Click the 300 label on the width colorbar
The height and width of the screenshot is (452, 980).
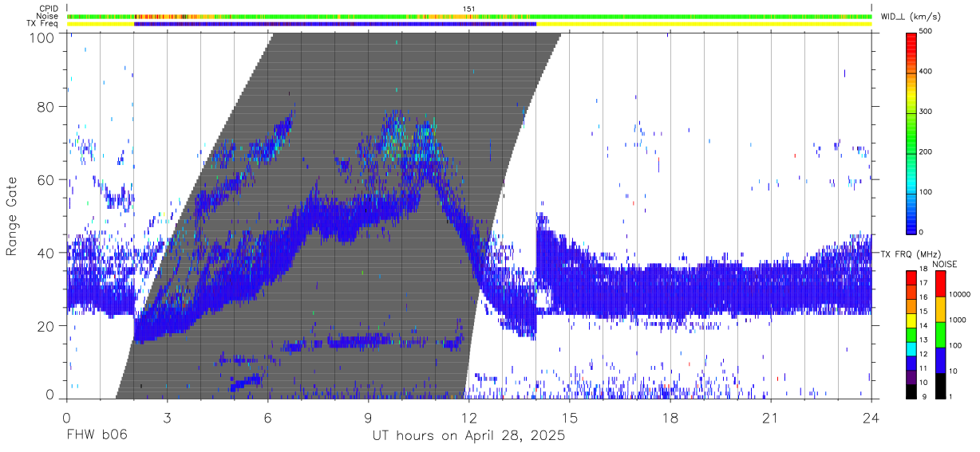tap(926, 112)
